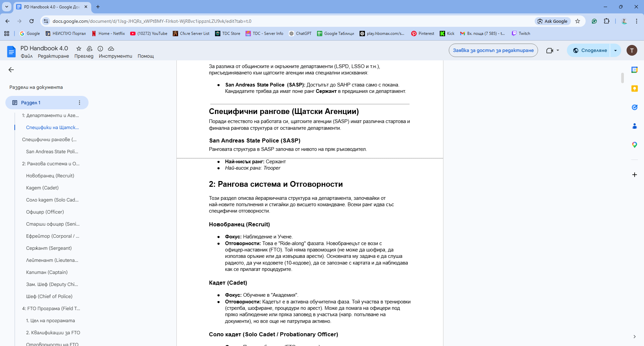The image size is (644, 346).
Task: Go back in browser history
Action: click(7, 21)
